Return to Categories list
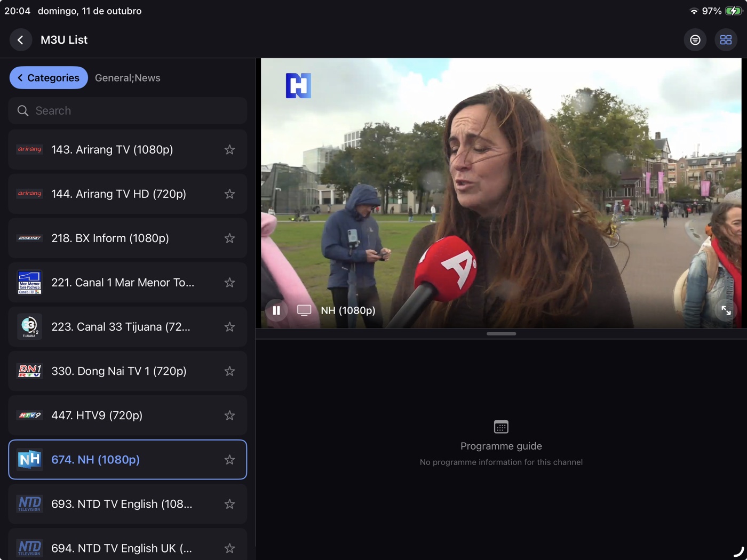Image resolution: width=747 pixels, height=560 pixels. tap(49, 78)
